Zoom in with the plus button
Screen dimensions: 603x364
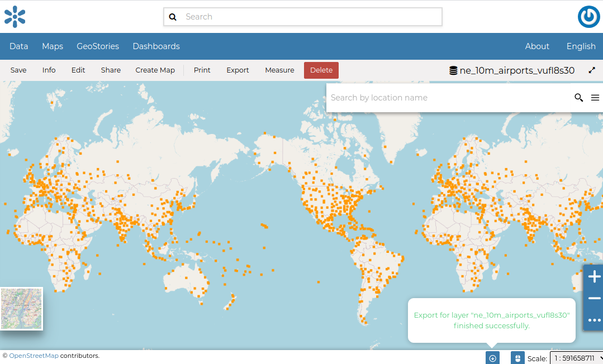pyautogui.click(x=594, y=277)
